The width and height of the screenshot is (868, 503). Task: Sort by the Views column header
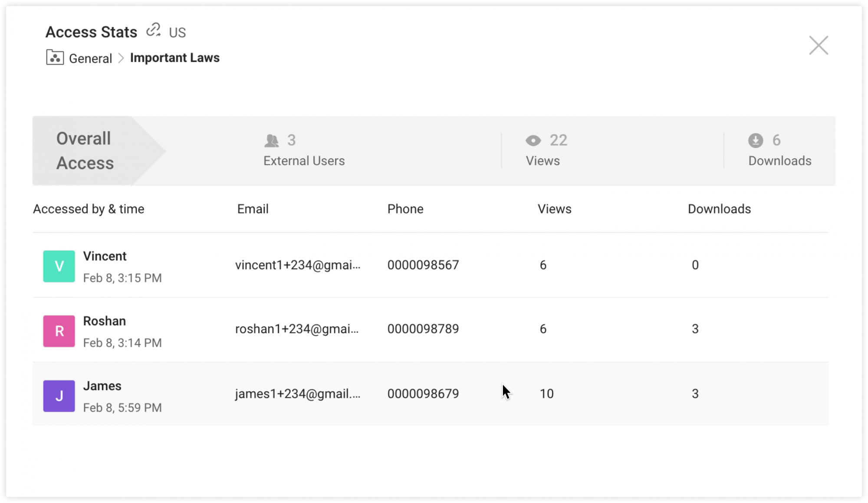click(x=554, y=209)
